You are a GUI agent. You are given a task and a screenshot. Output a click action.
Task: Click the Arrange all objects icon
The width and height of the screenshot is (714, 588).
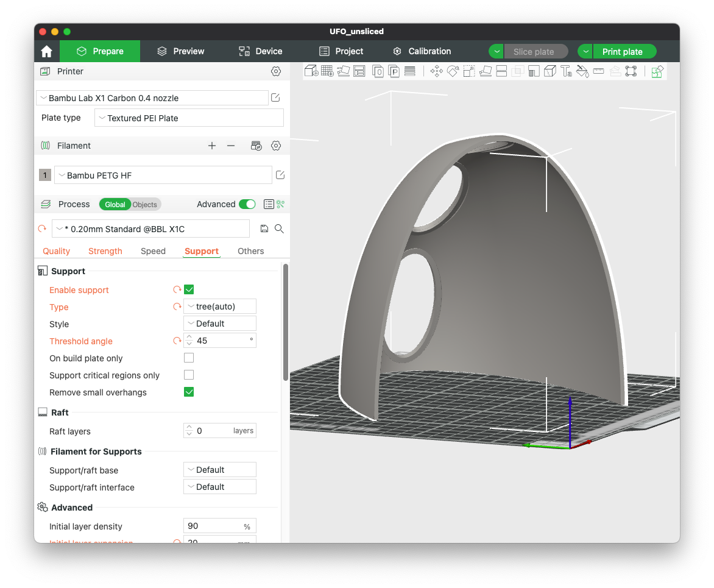pyautogui.click(x=359, y=71)
